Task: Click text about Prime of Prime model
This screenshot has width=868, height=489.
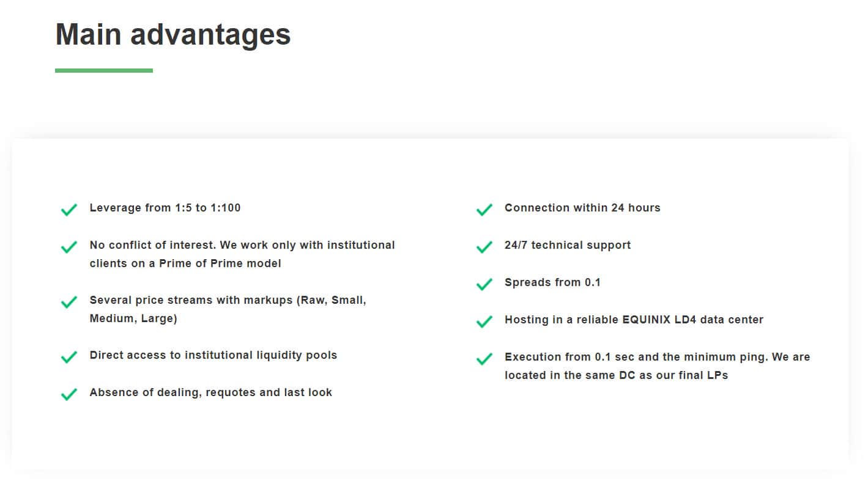Action: [x=185, y=263]
